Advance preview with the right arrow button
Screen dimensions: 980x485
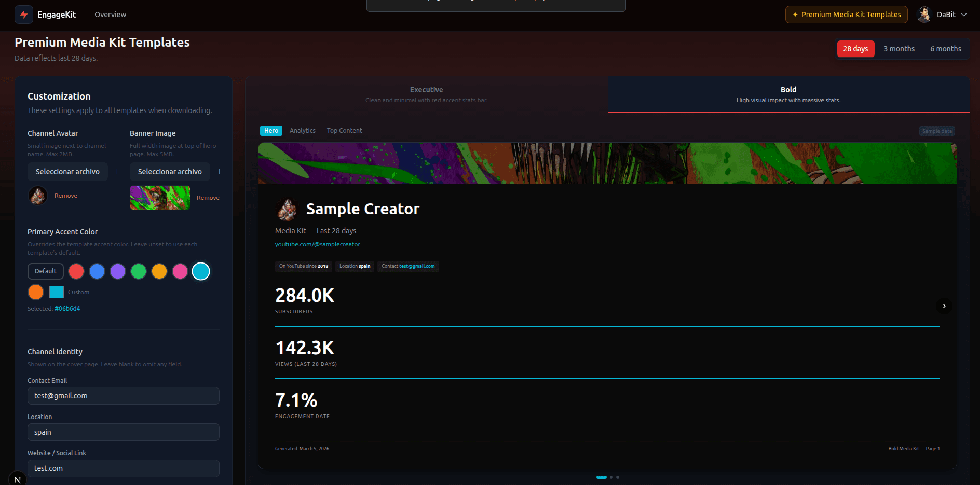(944, 306)
